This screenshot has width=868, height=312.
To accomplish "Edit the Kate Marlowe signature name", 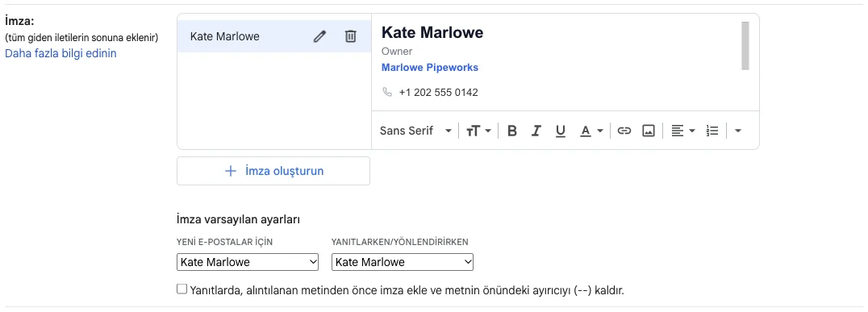I will click(x=319, y=36).
